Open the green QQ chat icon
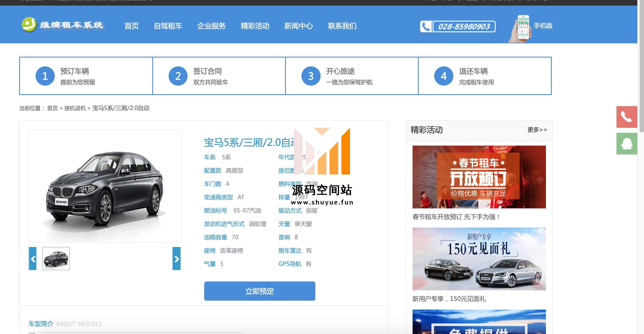This screenshot has width=644, height=334. point(627,144)
